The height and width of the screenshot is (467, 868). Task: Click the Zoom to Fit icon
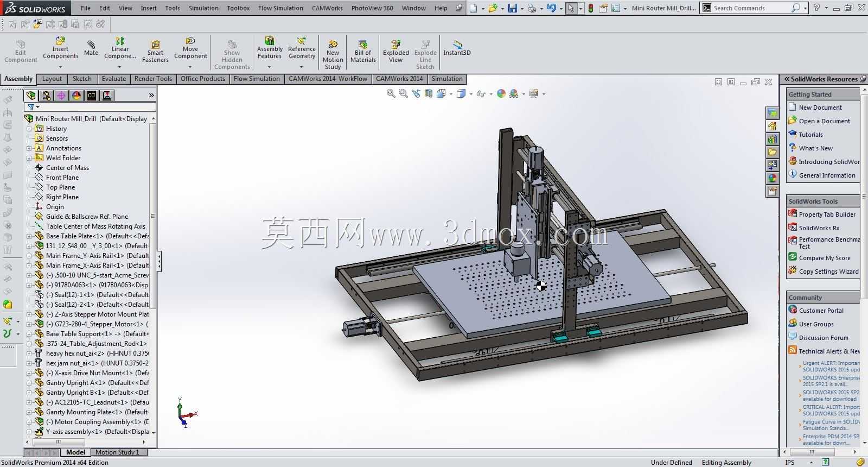pyautogui.click(x=391, y=93)
